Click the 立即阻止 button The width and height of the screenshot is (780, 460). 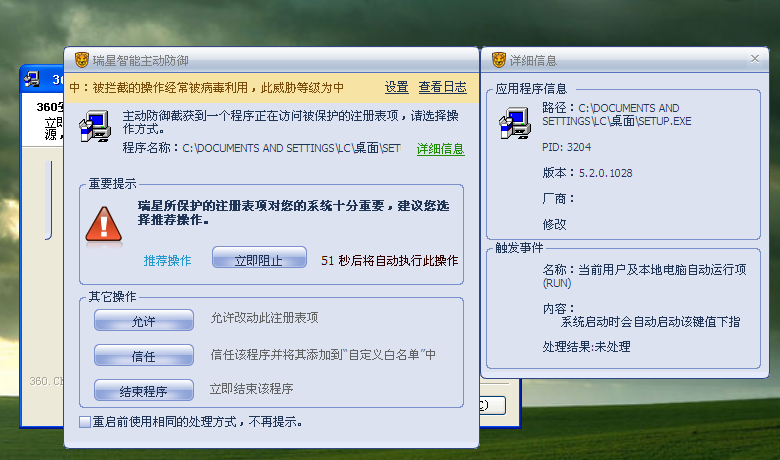[x=259, y=258]
